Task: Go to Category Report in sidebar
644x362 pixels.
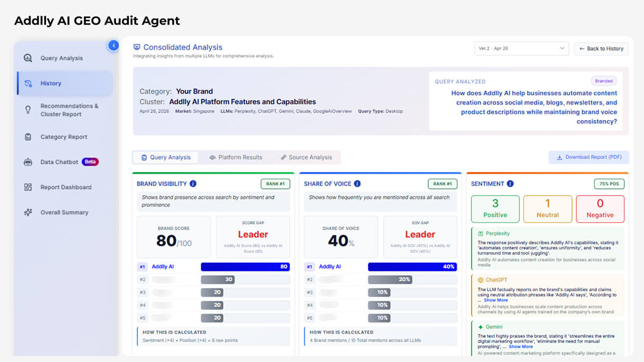Action: [x=64, y=137]
